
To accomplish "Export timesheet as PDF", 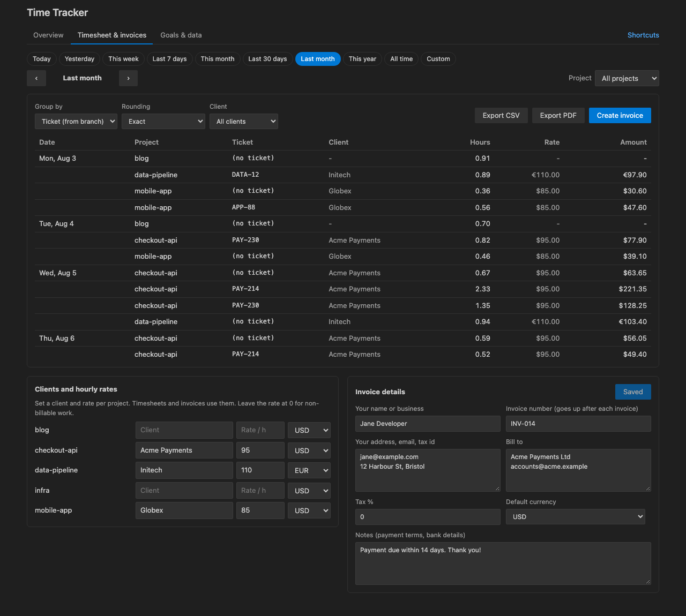I will [558, 116].
